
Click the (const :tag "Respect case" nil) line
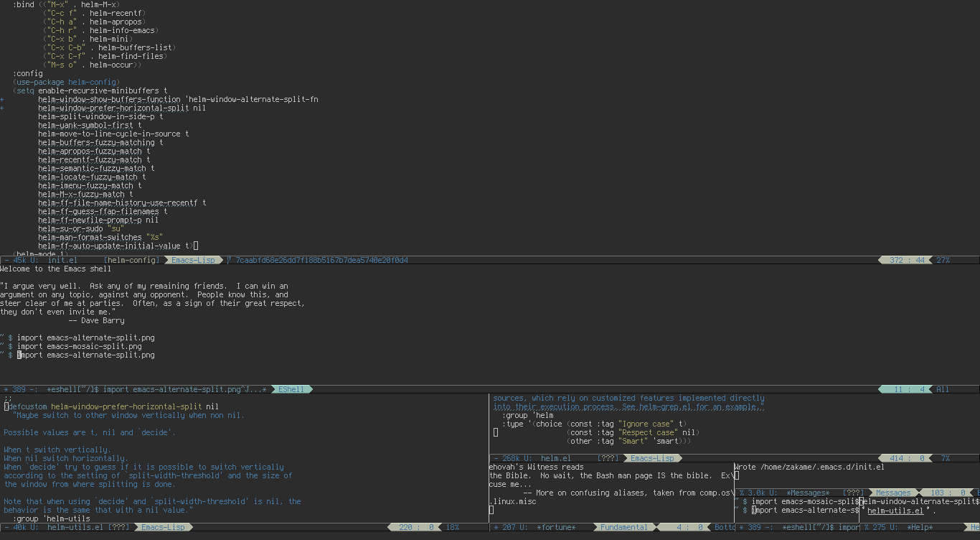click(633, 432)
